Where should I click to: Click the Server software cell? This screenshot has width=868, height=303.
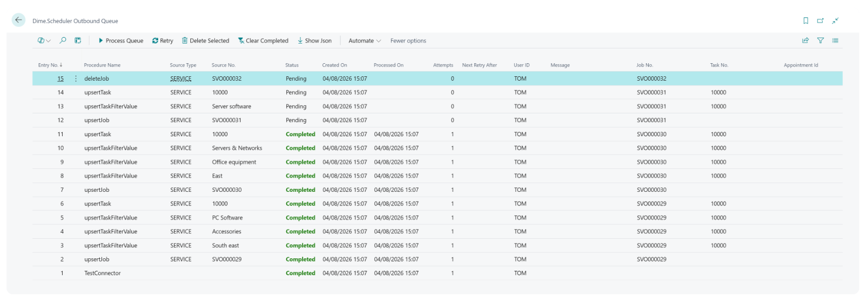[232, 106]
